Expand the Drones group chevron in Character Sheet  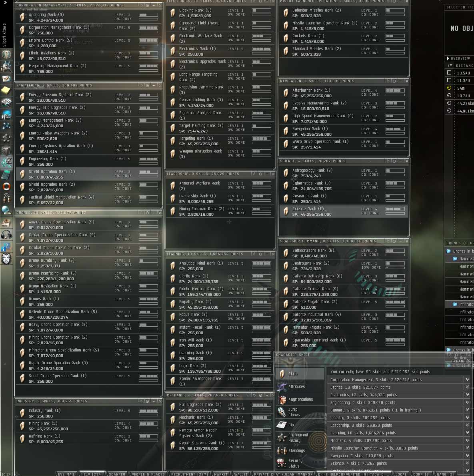click(x=467, y=387)
